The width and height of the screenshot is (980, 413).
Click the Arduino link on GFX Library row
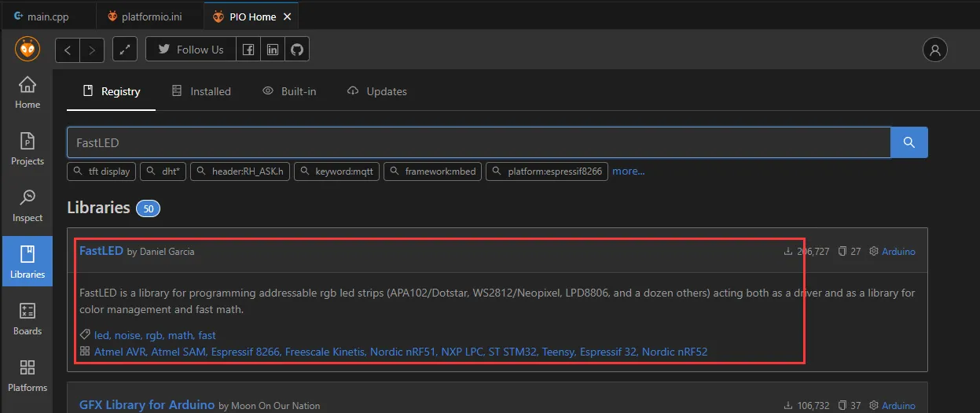(x=898, y=406)
